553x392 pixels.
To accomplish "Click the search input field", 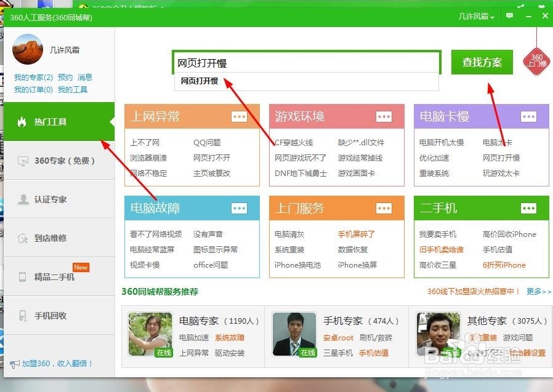I will (307, 63).
